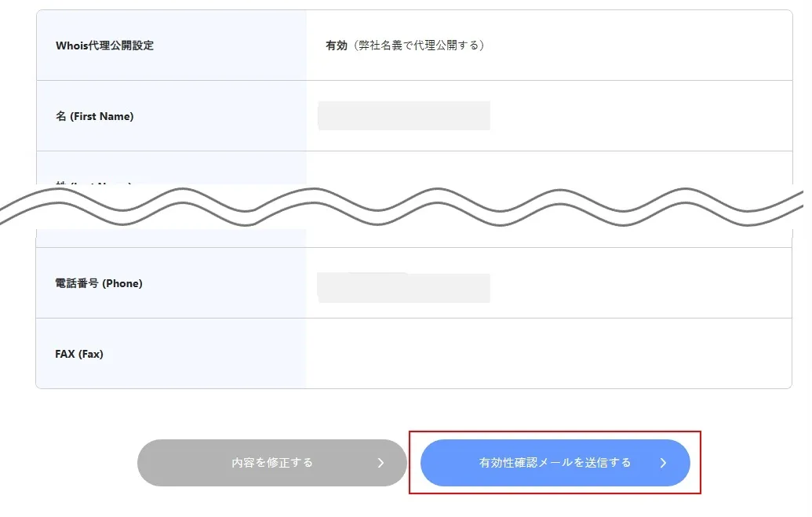Click the blank area right of the Whois 有効 text
This screenshot has width=812, height=517.
639,46
